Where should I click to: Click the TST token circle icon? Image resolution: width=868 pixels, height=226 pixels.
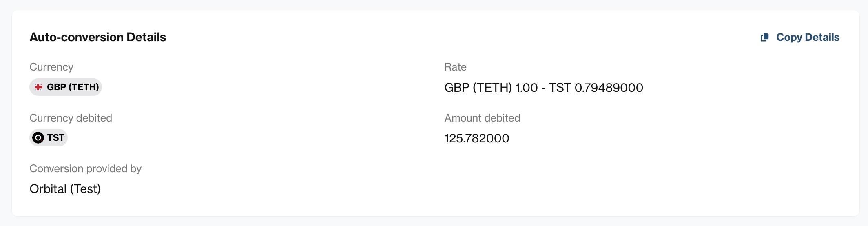pos(38,138)
